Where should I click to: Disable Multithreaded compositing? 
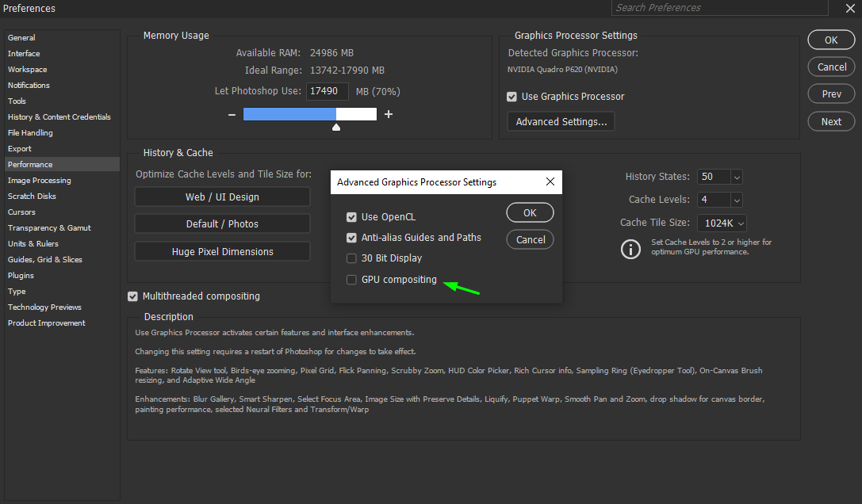pyautogui.click(x=132, y=296)
